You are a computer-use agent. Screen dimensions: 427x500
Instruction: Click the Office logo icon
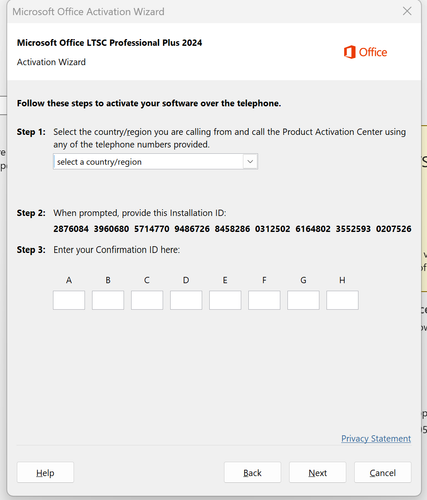click(x=349, y=52)
